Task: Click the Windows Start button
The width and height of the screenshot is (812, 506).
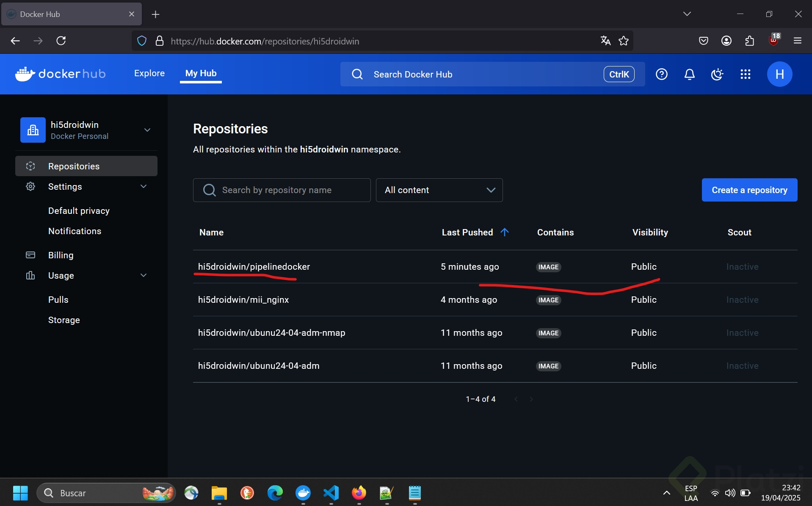Action: click(x=20, y=493)
